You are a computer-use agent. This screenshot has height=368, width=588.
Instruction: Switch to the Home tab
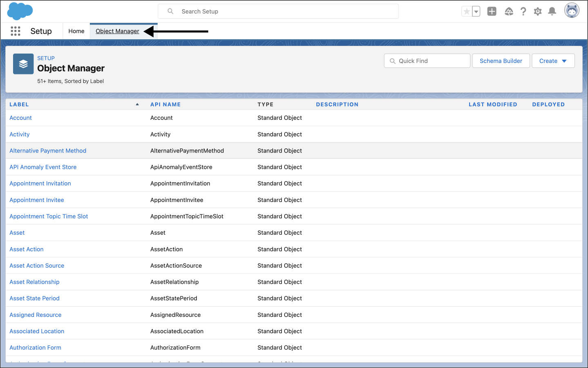coord(76,31)
